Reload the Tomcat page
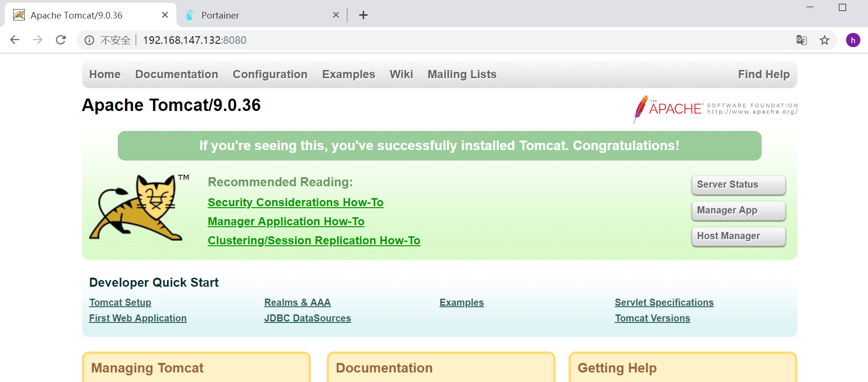 (x=61, y=40)
